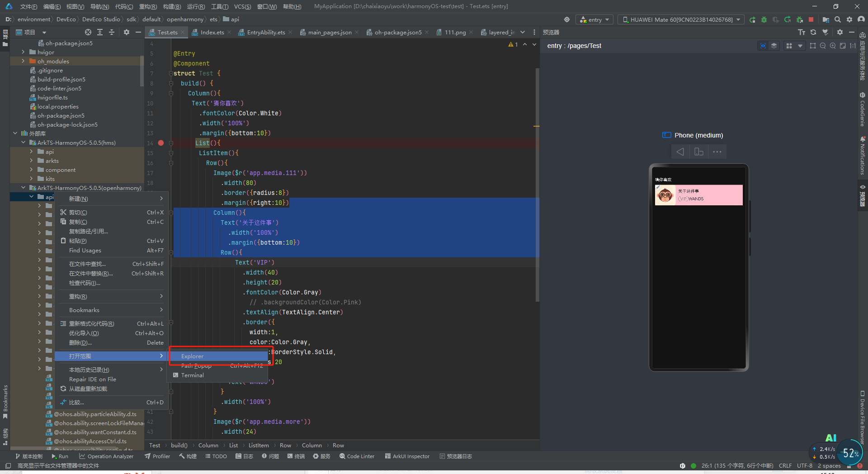
Task: Open previewer panel settings gear
Action: coord(840,32)
